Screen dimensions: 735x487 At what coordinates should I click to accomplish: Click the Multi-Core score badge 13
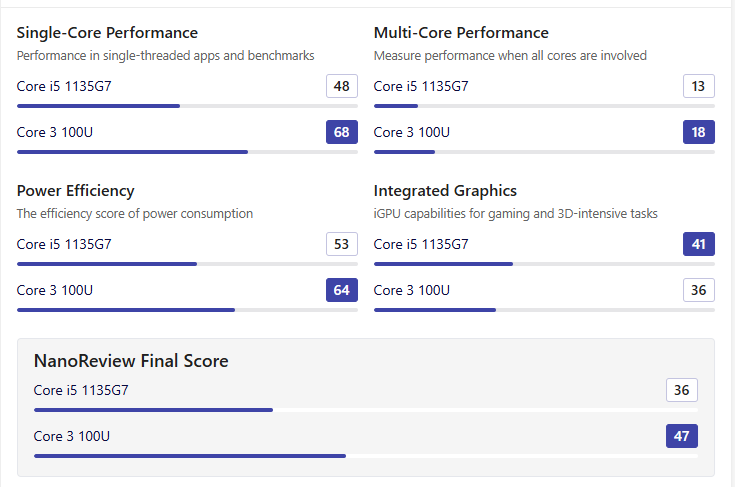(x=698, y=86)
